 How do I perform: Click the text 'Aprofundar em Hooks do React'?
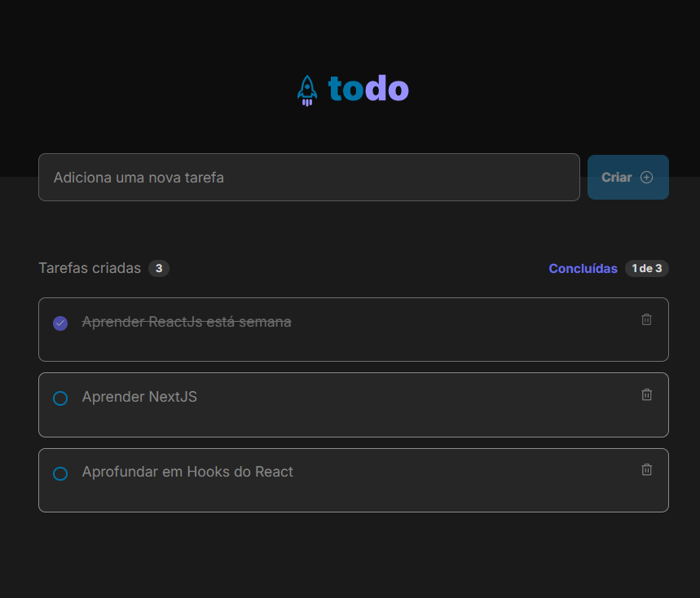(x=187, y=472)
